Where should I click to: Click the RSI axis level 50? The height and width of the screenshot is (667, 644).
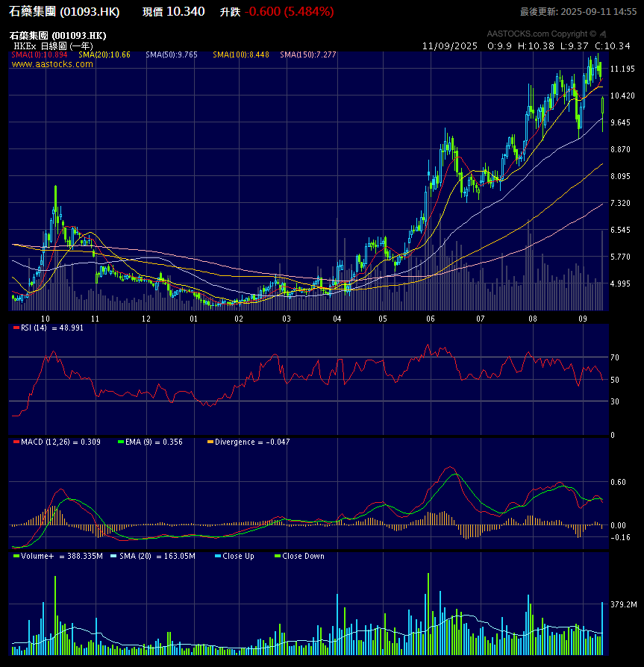[615, 380]
